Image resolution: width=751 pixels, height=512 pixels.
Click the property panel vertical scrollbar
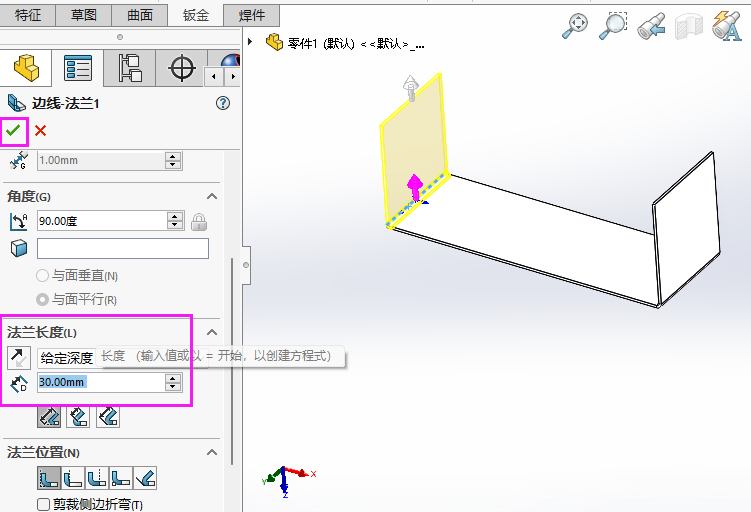pos(232,361)
